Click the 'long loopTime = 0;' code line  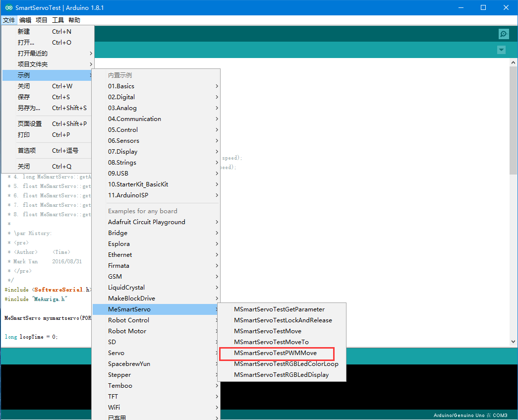(x=31, y=337)
